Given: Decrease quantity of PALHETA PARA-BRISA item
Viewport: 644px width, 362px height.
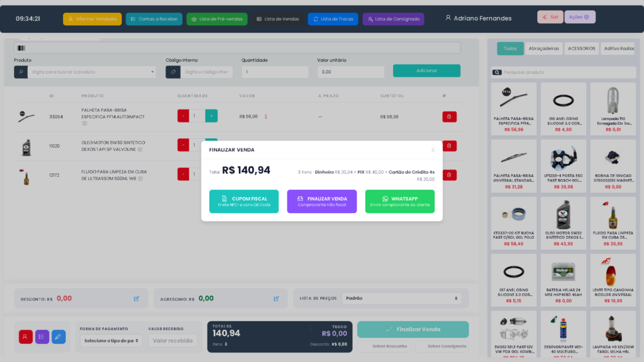Looking at the screenshot, I should tap(183, 116).
